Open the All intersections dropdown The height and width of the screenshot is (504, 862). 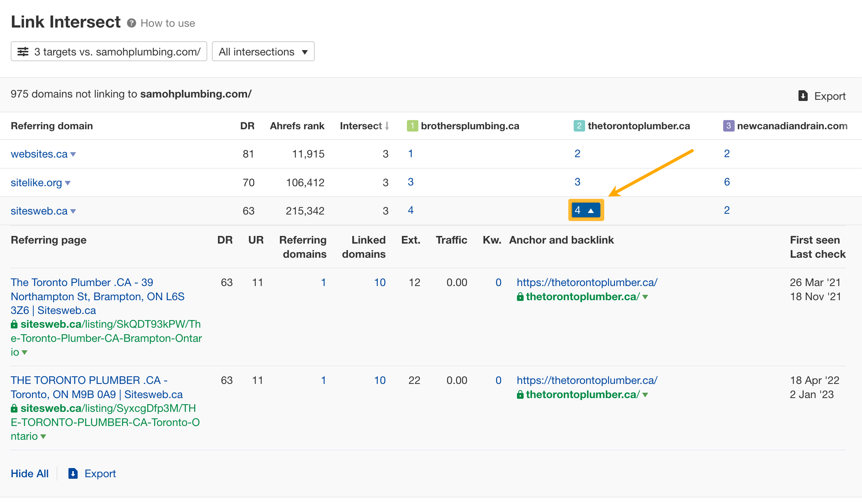coord(263,52)
